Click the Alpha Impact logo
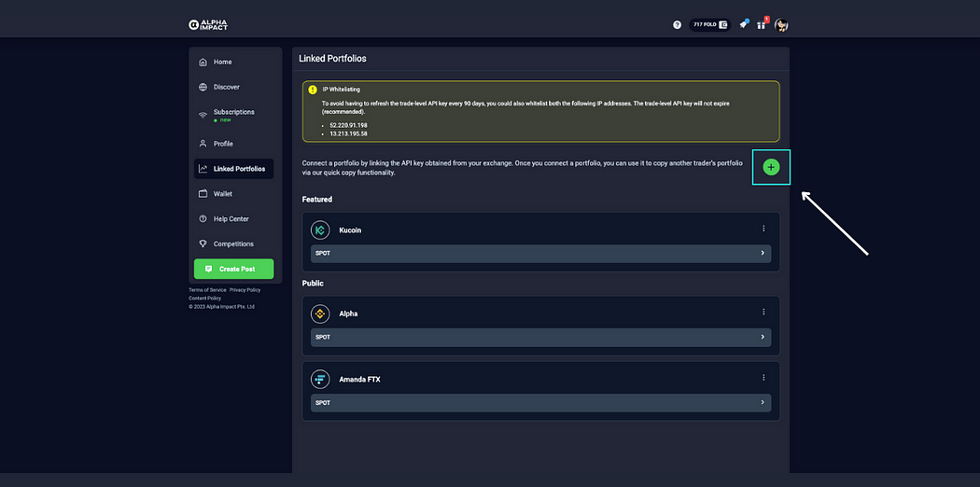 (208, 25)
